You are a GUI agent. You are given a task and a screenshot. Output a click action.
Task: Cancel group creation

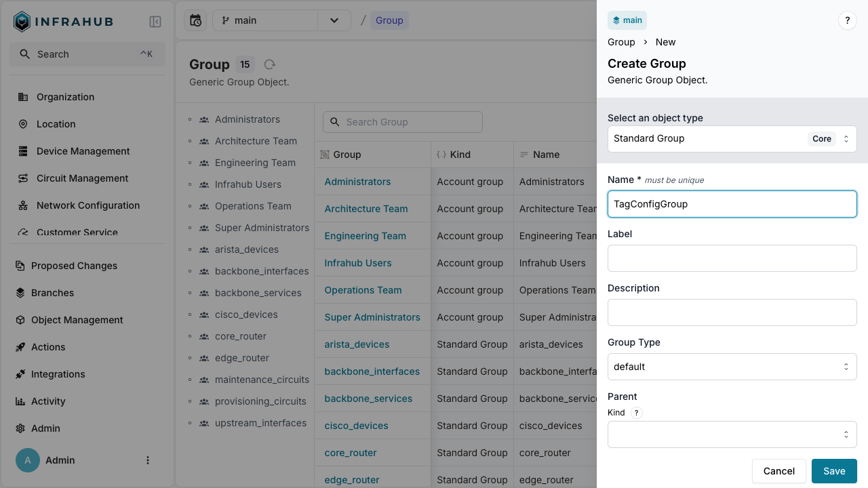point(778,471)
